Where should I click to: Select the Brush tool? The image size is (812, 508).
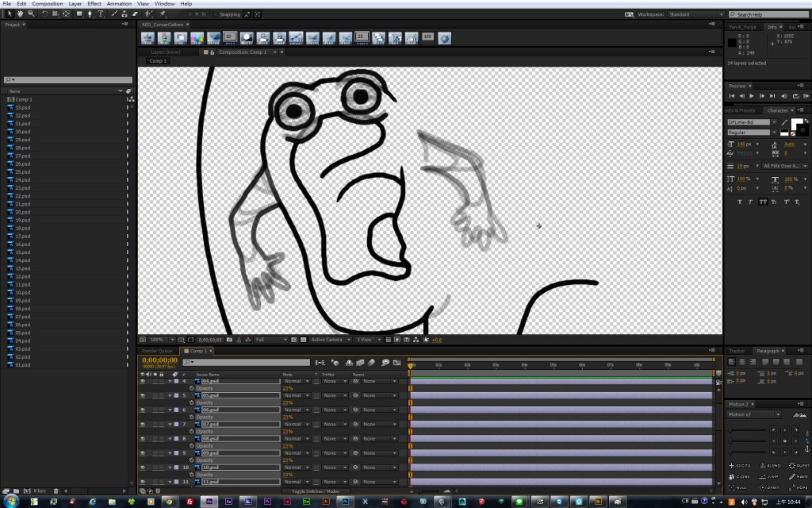click(115, 13)
